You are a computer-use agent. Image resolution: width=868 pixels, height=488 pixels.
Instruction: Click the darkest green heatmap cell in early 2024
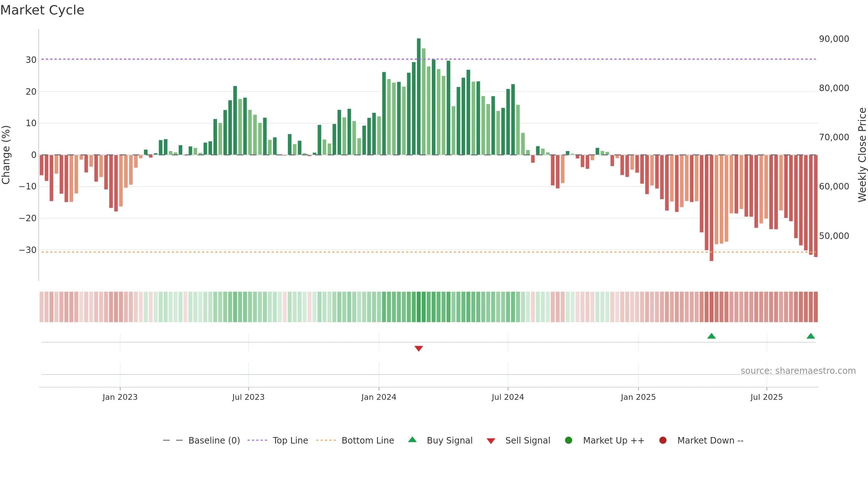coord(418,307)
